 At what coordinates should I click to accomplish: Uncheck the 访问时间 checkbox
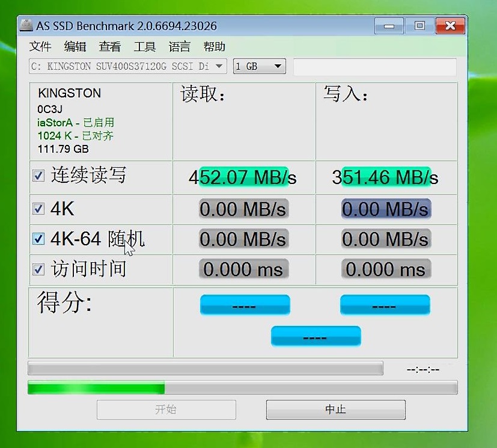[38, 269]
